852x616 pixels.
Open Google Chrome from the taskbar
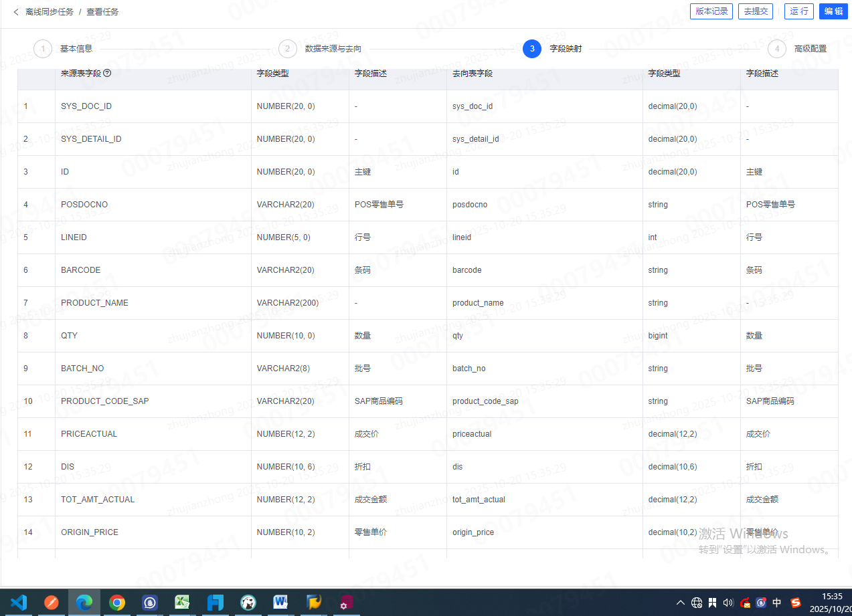pos(117,603)
